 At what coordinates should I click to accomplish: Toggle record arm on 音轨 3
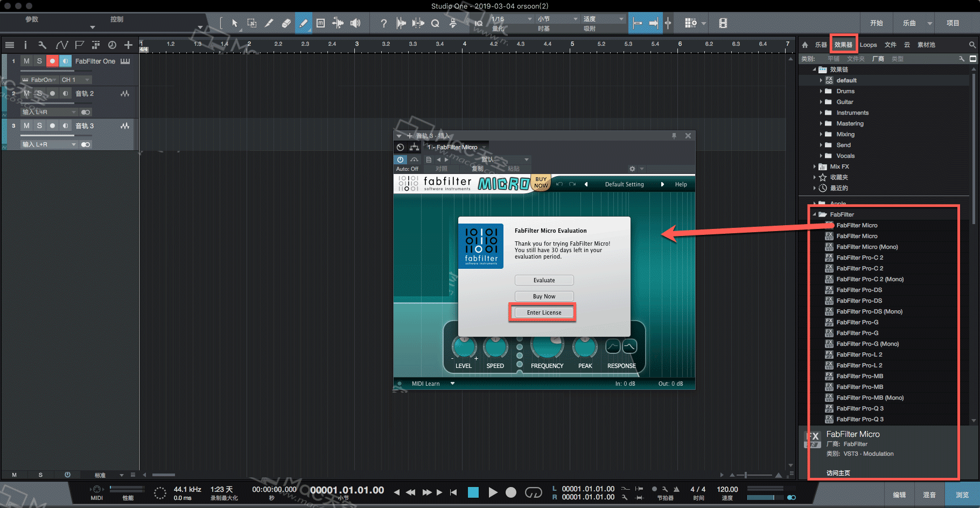[52, 126]
